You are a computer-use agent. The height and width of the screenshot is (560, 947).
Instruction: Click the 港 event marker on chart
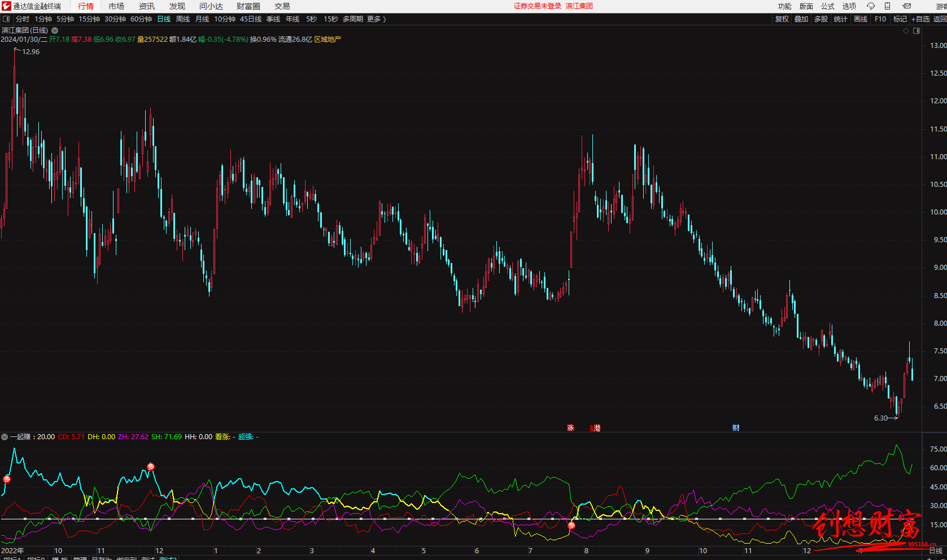596,428
